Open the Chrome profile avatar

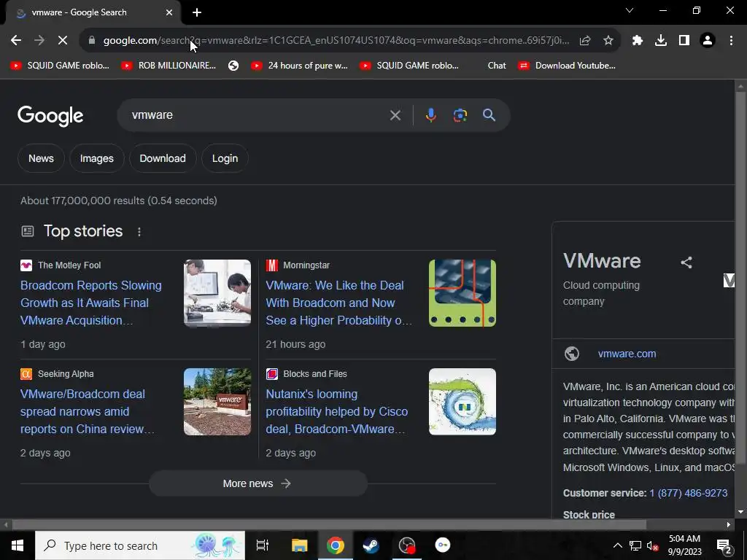point(708,41)
